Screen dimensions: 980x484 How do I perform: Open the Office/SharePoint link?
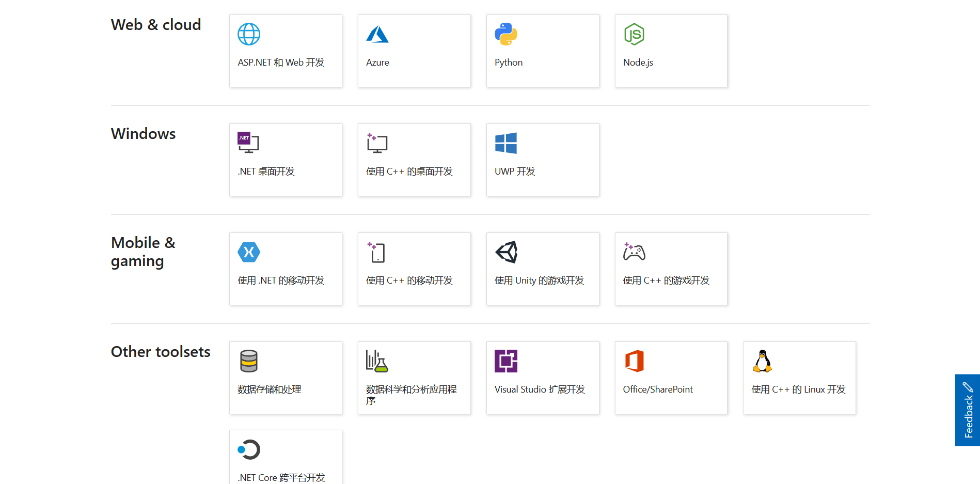coord(671,378)
